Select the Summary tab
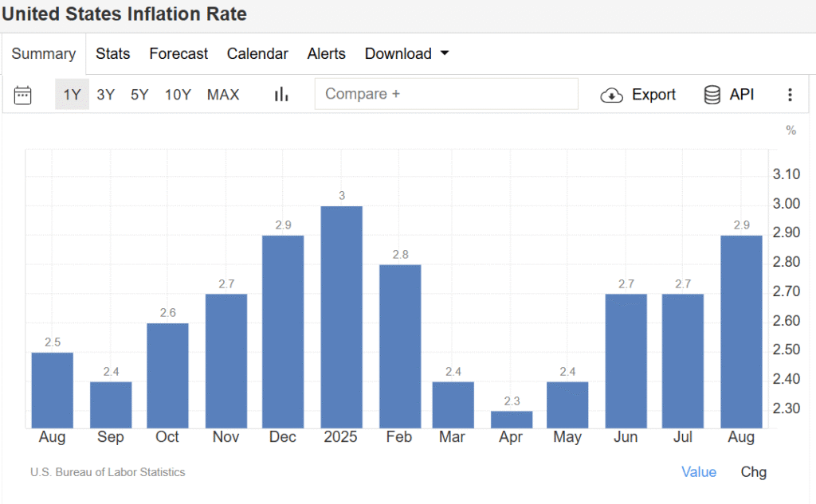816x504 pixels. pyautogui.click(x=43, y=54)
